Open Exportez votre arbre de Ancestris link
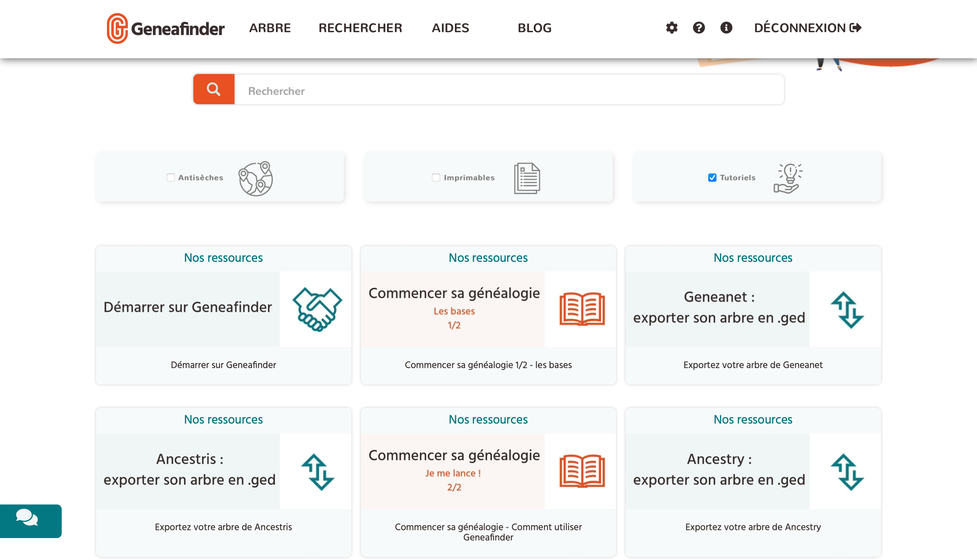This screenshot has height=560, width=977. click(x=224, y=527)
